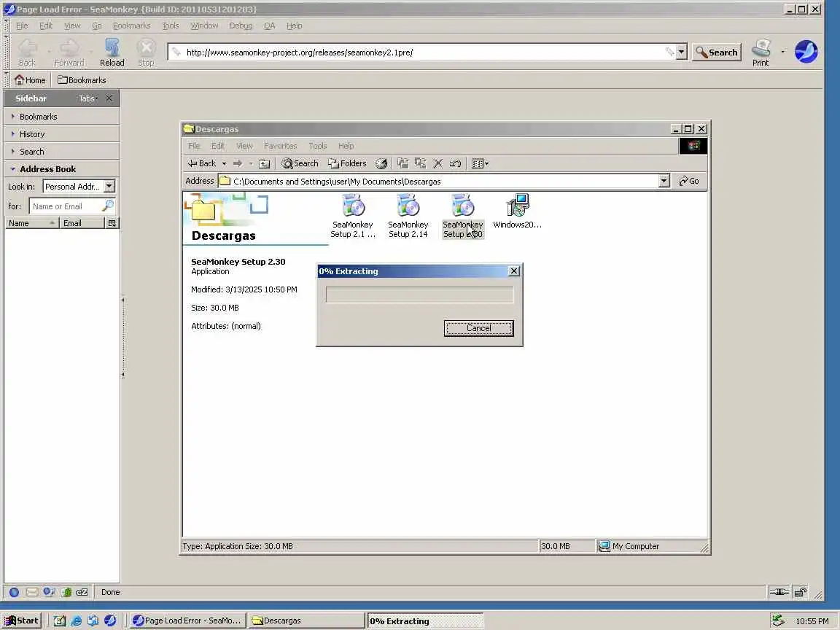Open the Favorites menu in Descargas

[280, 146]
